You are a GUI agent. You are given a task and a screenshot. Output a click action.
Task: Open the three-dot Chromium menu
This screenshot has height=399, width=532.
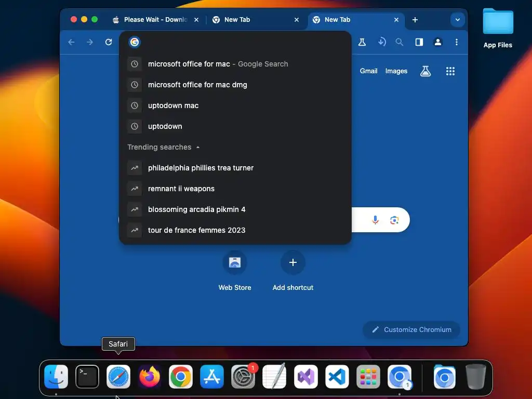(457, 42)
